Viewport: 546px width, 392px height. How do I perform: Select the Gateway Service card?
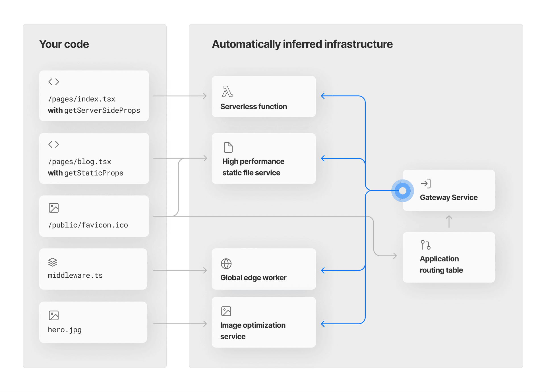pyautogui.click(x=449, y=191)
